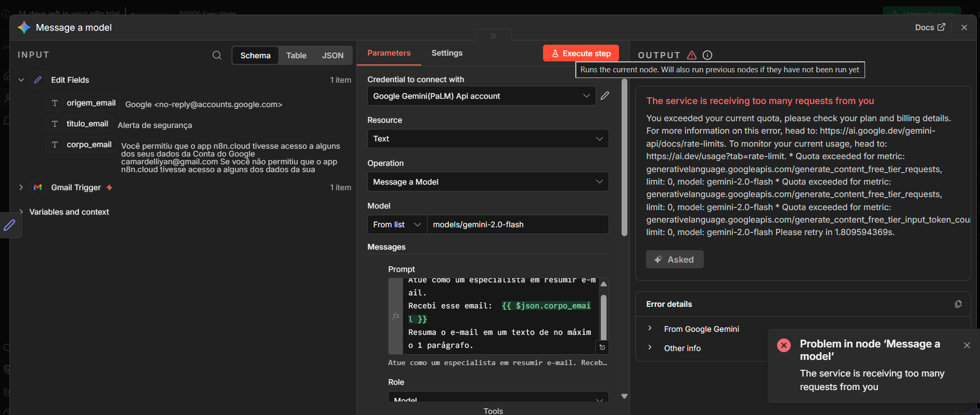Dismiss the 'Problem in node' error notification
980x415 pixels.
(x=966, y=345)
